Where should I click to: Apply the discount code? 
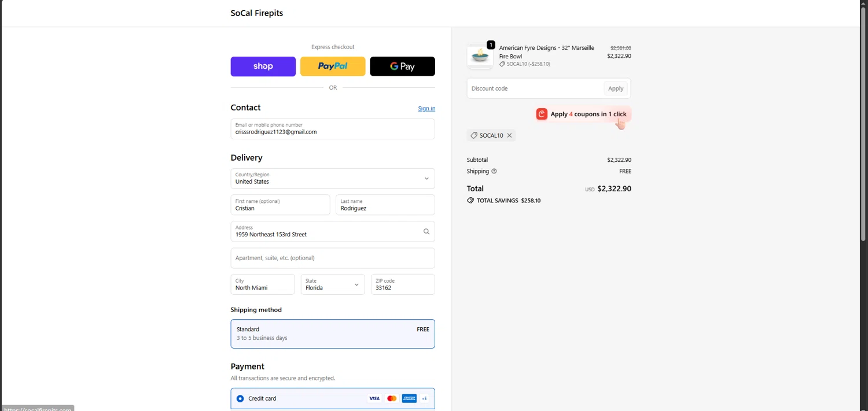coord(616,88)
